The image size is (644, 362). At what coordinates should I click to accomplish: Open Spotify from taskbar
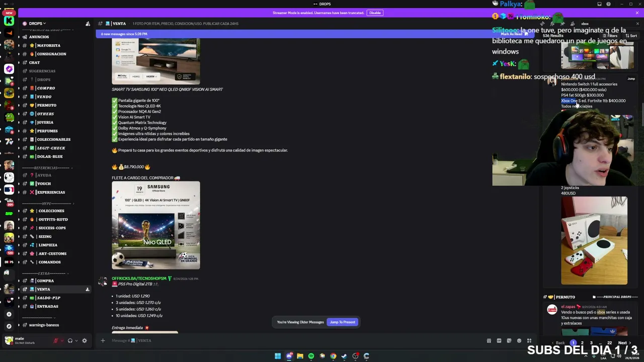[311, 356]
